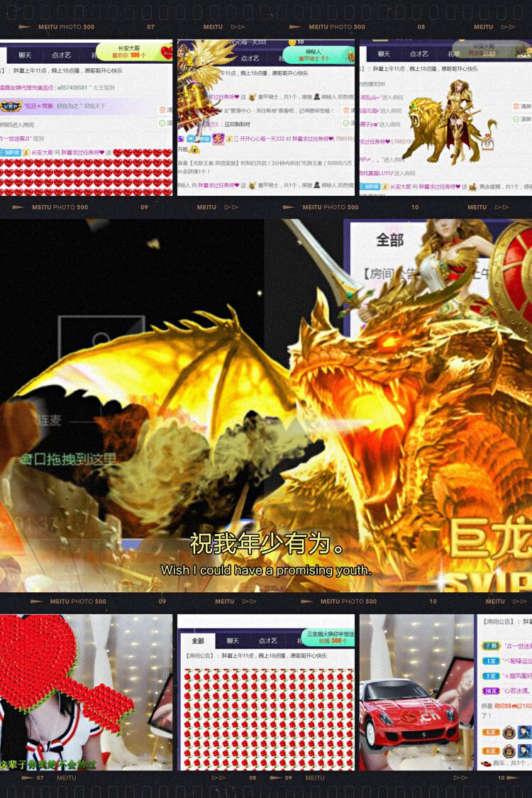Click 黄金雄狮 small gift icon in chat row
Viewport: 532px width, 798px height.
click(472, 187)
